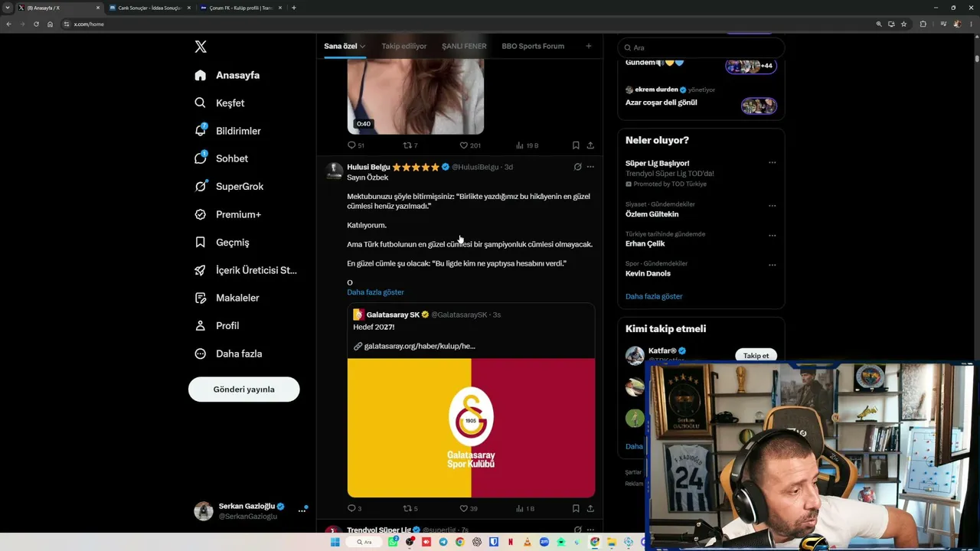The height and width of the screenshot is (551, 980).
Task: Click the X logo in the sidebar
Action: 201,47
